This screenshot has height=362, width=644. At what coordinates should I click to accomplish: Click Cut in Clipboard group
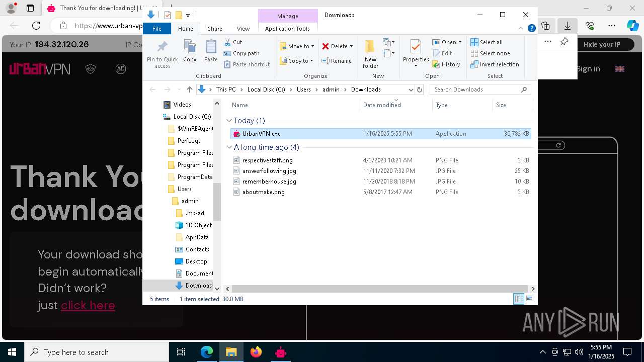click(233, 42)
